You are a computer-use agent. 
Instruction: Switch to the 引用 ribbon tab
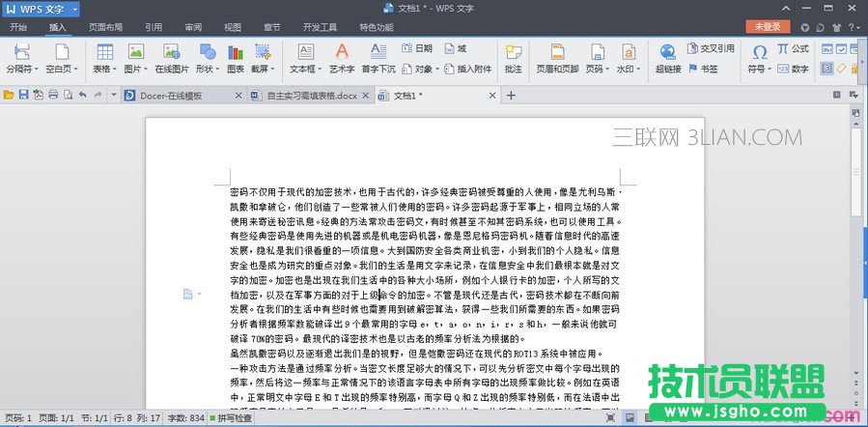[x=154, y=27]
